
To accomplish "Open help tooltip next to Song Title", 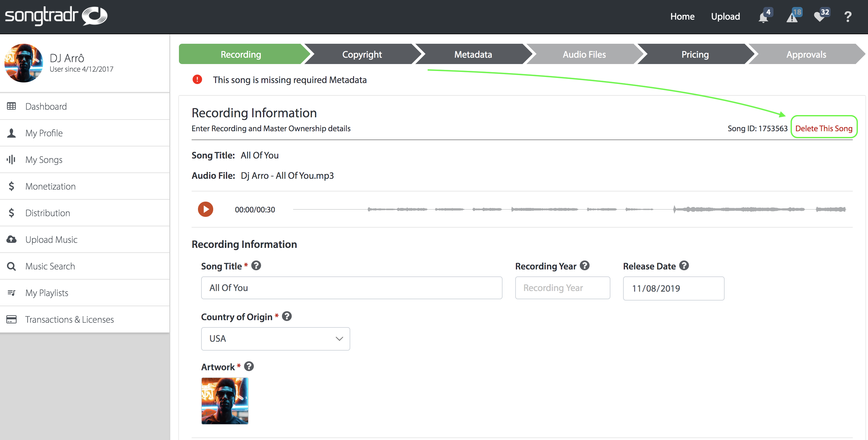I will tap(256, 266).
